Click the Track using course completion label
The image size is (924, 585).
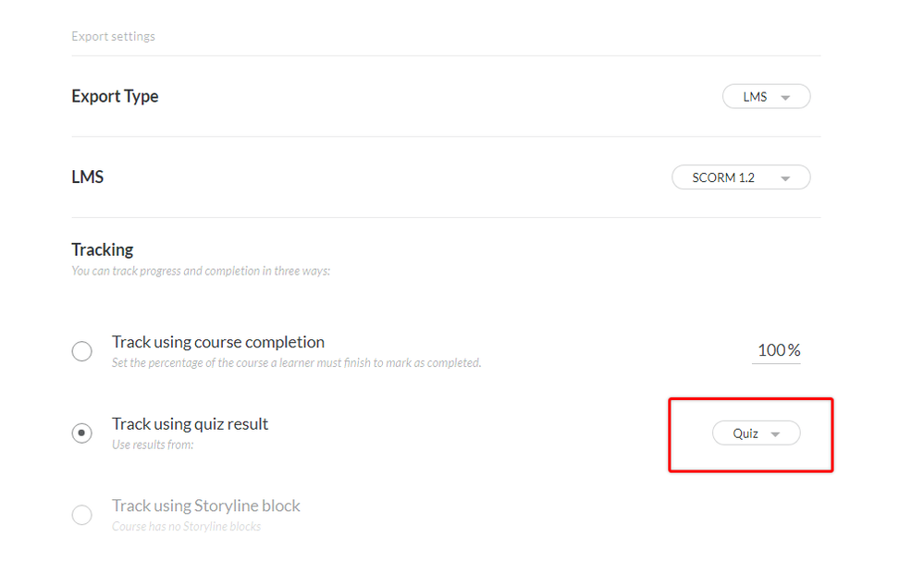click(218, 342)
